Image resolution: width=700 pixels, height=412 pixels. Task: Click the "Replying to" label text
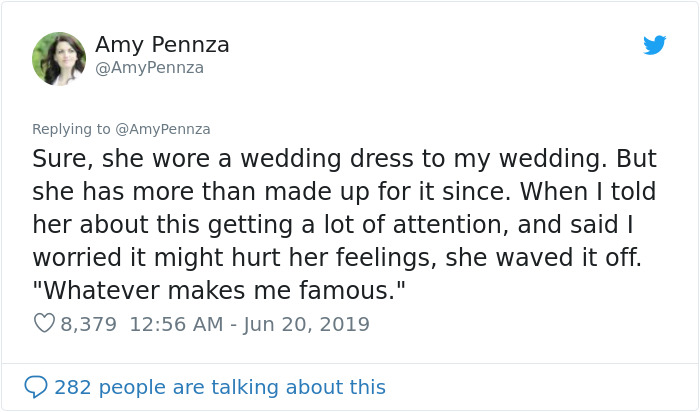coord(74,129)
